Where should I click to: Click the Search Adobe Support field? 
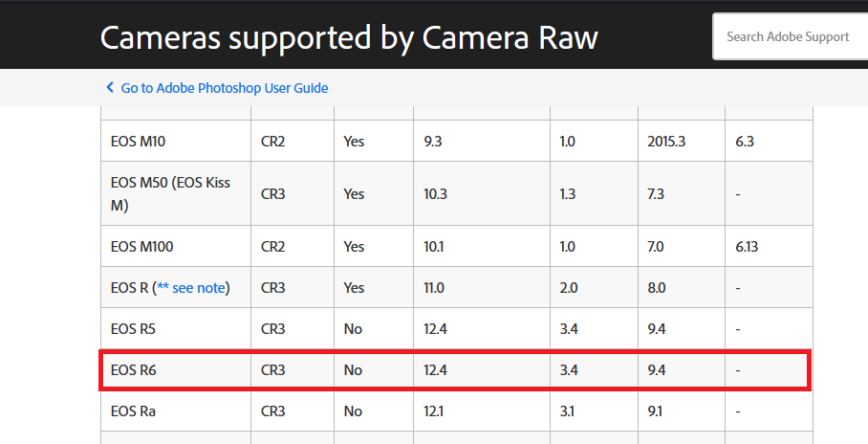click(790, 36)
